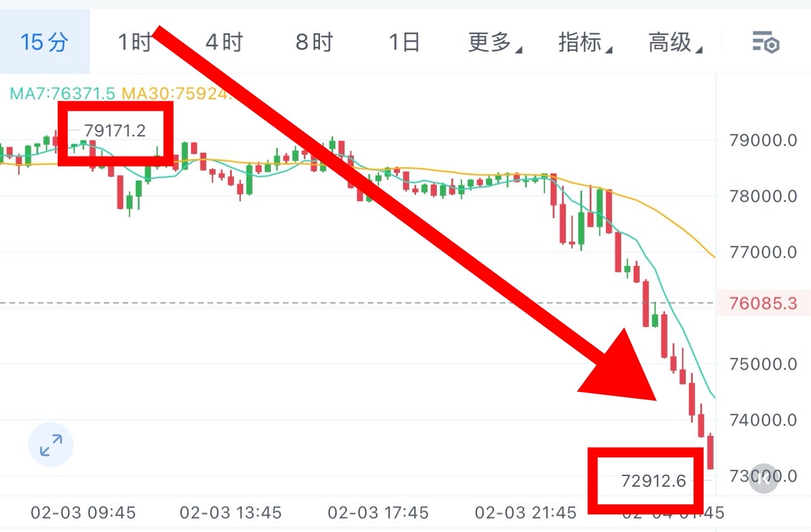Open the 指标 indicators dropdown
This screenshot has width=811, height=532.
click(585, 43)
